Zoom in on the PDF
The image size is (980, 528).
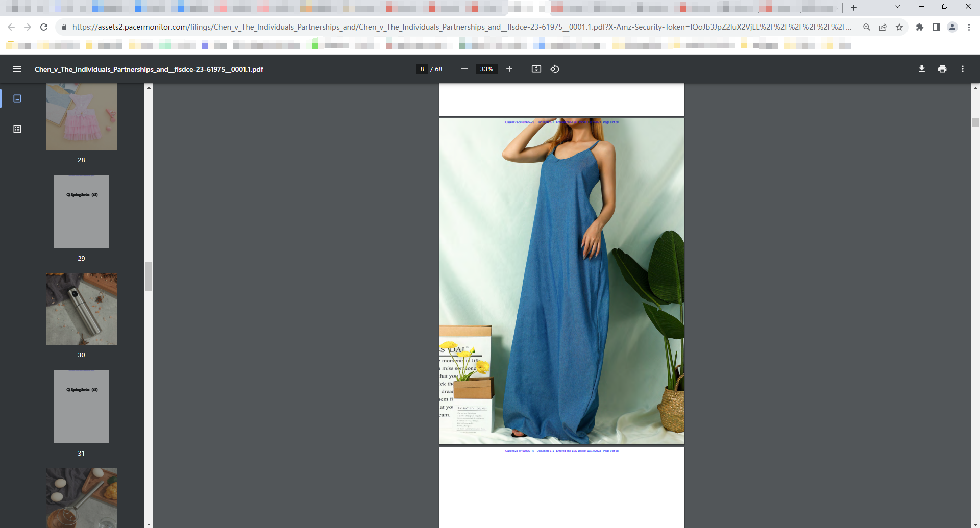pos(509,69)
